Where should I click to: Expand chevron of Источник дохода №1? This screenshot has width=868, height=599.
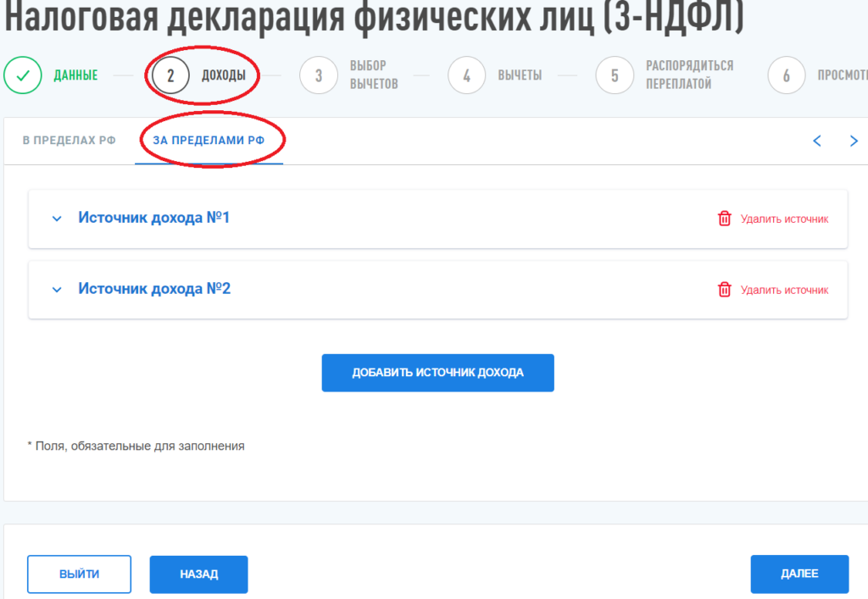coord(57,219)
